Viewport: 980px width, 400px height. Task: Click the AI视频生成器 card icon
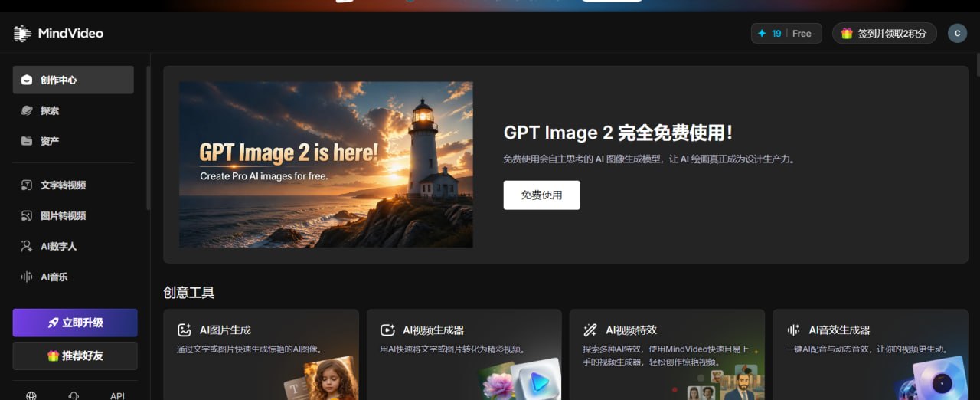(387, 330)
